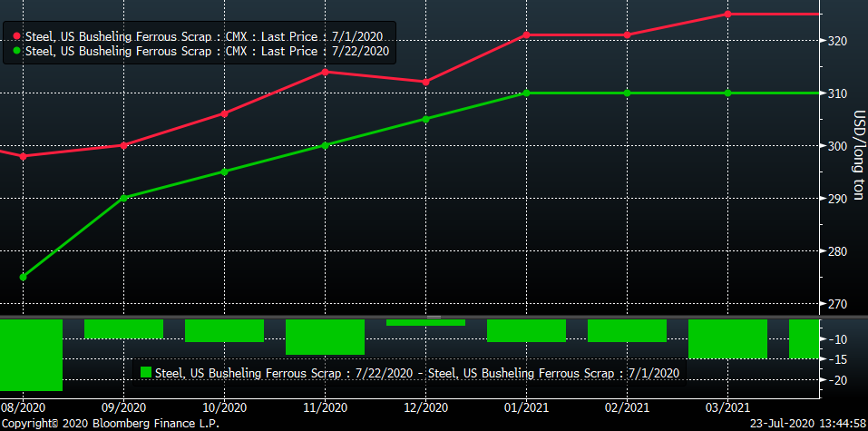Select the 7/22/2020 Last Price legend text
Viewport: 868px width, 431px height.
tap(212, 51)
